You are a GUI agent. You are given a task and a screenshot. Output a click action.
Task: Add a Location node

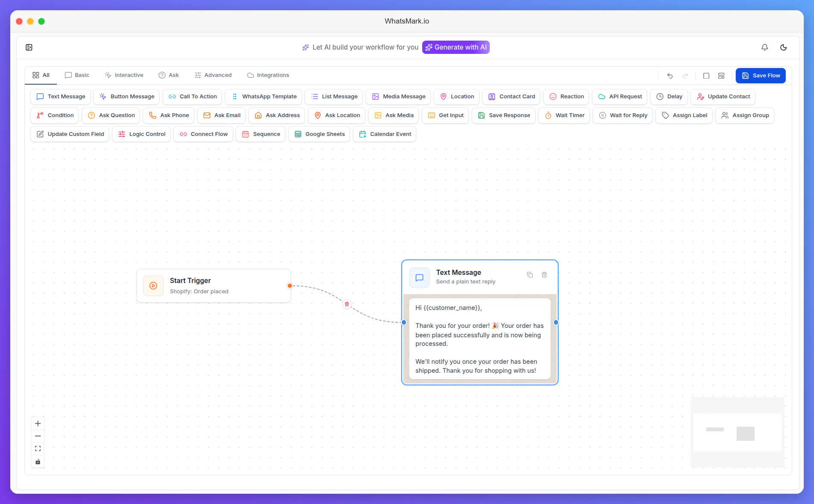click(457, 97)
